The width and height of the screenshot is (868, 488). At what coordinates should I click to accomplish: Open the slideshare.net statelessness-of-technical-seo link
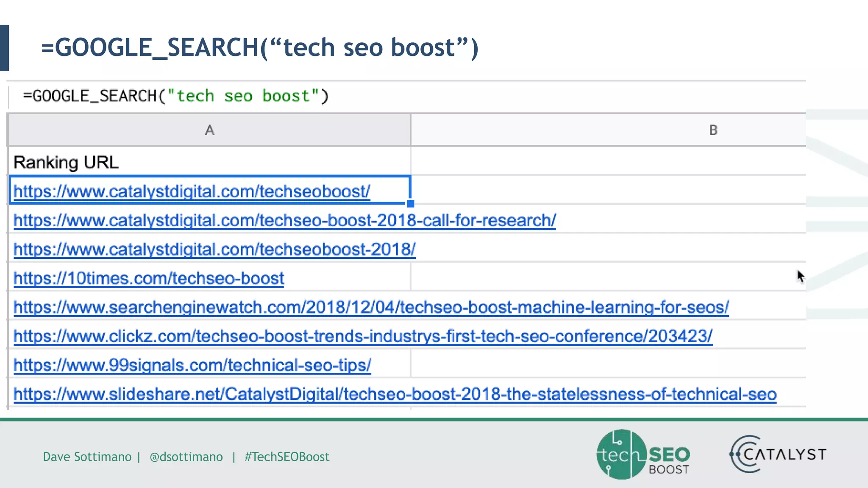coord(395,394)
